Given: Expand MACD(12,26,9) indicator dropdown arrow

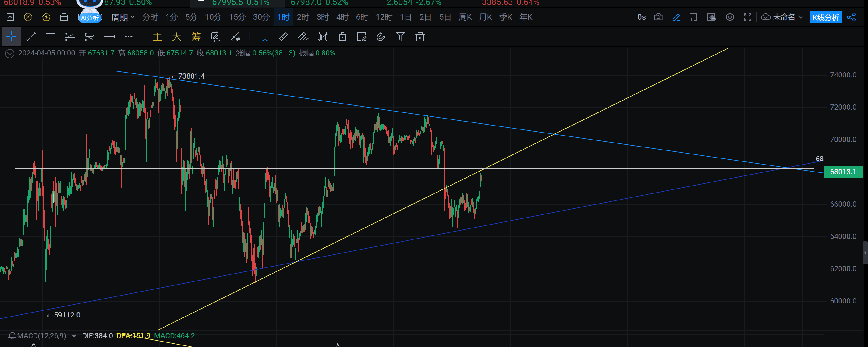Looking at the screenshot, I should click(x=74, y=336).
